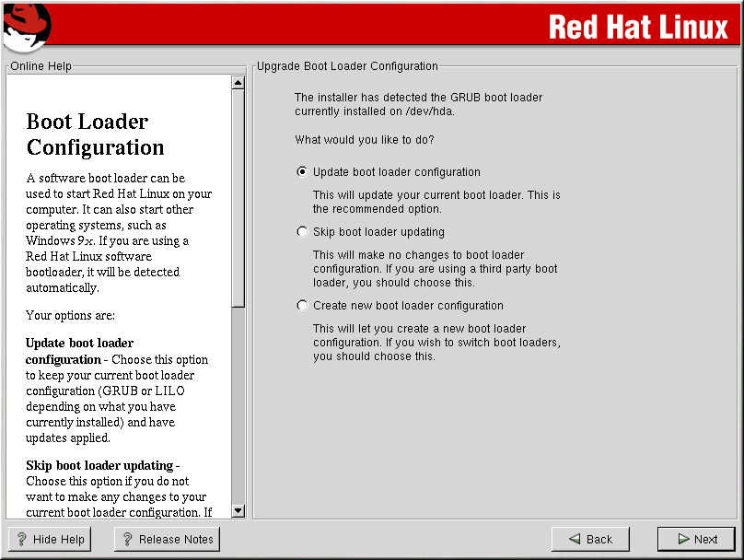Select Update boot loader configuration option
Image resolution: width=744 pixels, height=560 pixels.
pos(302,172)
